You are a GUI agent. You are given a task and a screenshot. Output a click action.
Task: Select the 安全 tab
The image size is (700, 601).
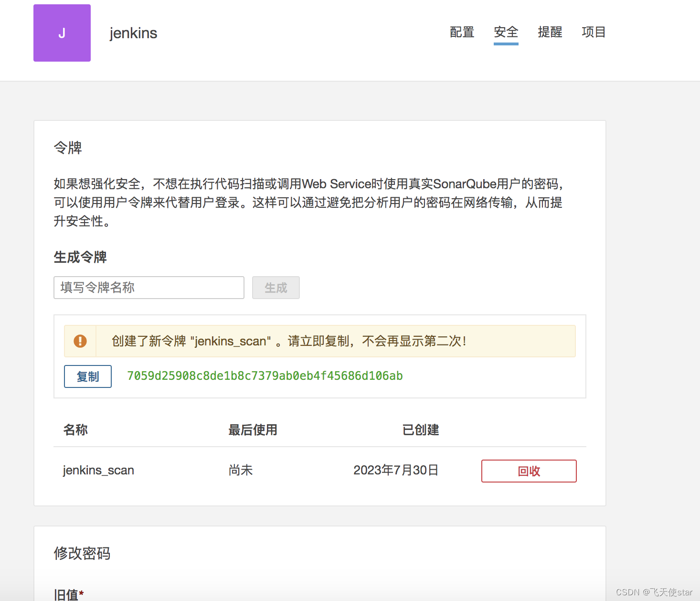click(505, 32)
